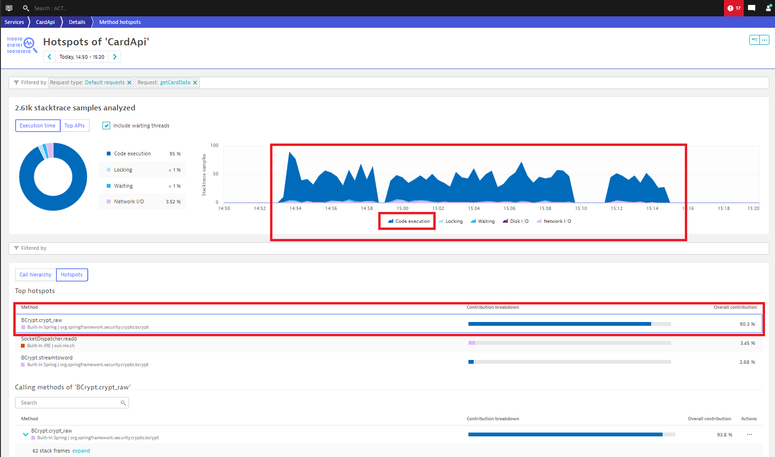Toggle 'Include waiting threads' checkbox
Image resolution: width=775 pixels, height=457 pixels.
pos(106,126)
